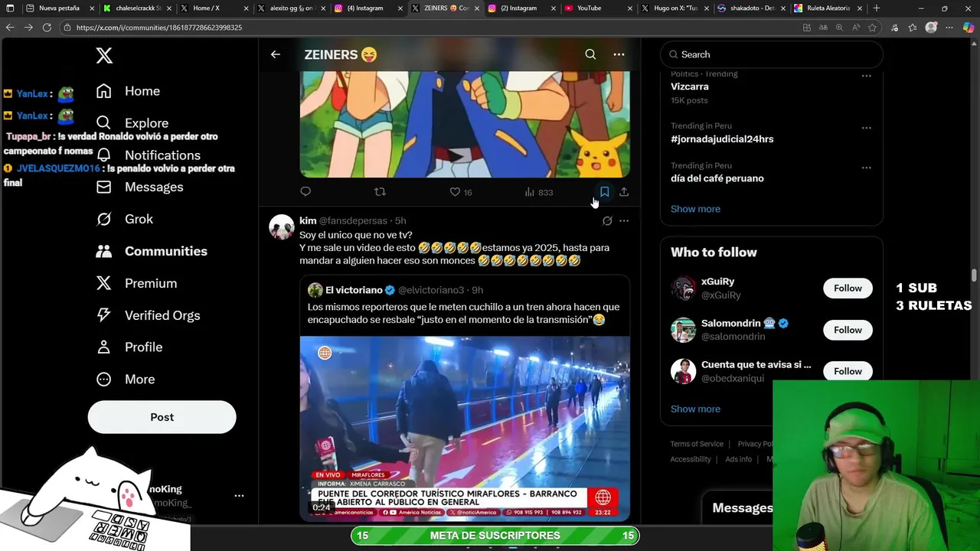Open Messages in the sidebar

point(139,187)
